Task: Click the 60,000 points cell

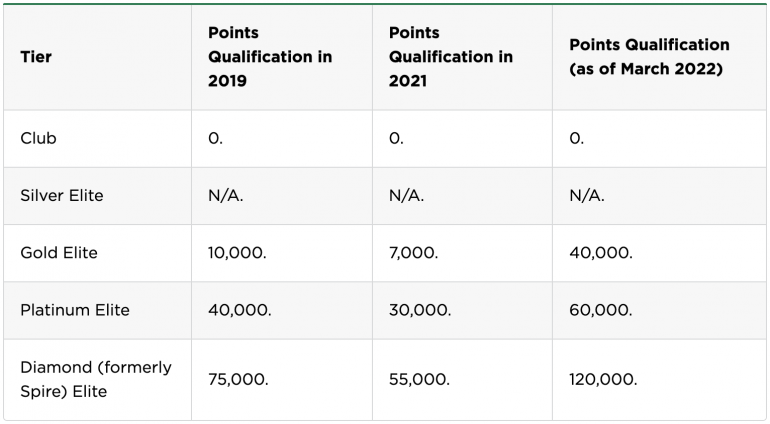Action: [600, 310]
